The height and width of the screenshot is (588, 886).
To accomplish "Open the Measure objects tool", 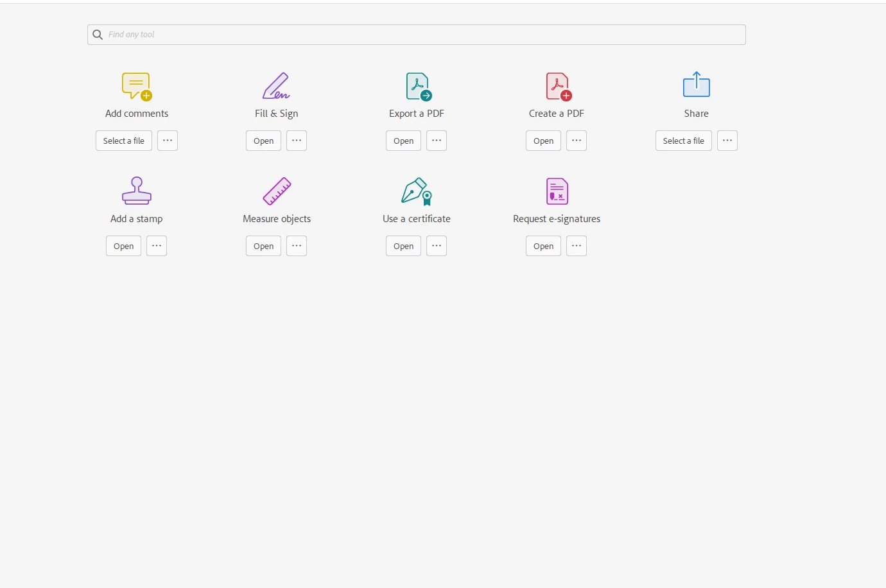I will (x=263, y=246).
